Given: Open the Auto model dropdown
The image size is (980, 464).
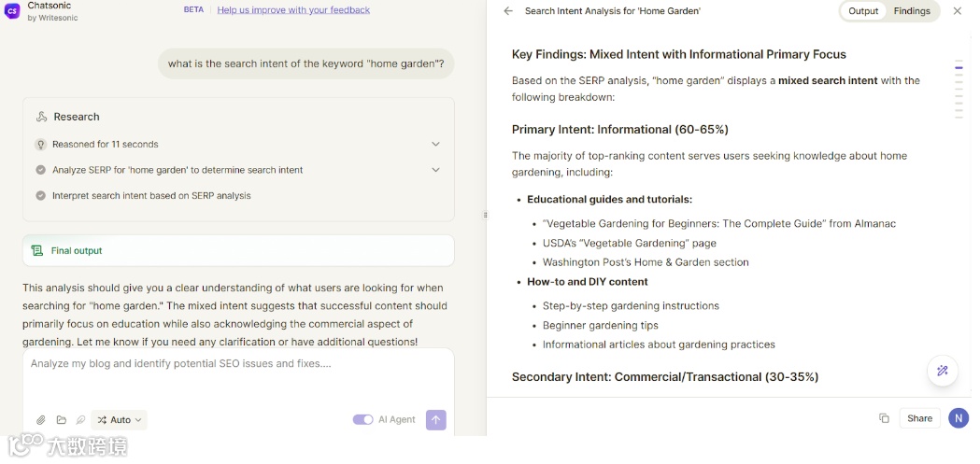Looking at the screenshot, I should point(120,420).
